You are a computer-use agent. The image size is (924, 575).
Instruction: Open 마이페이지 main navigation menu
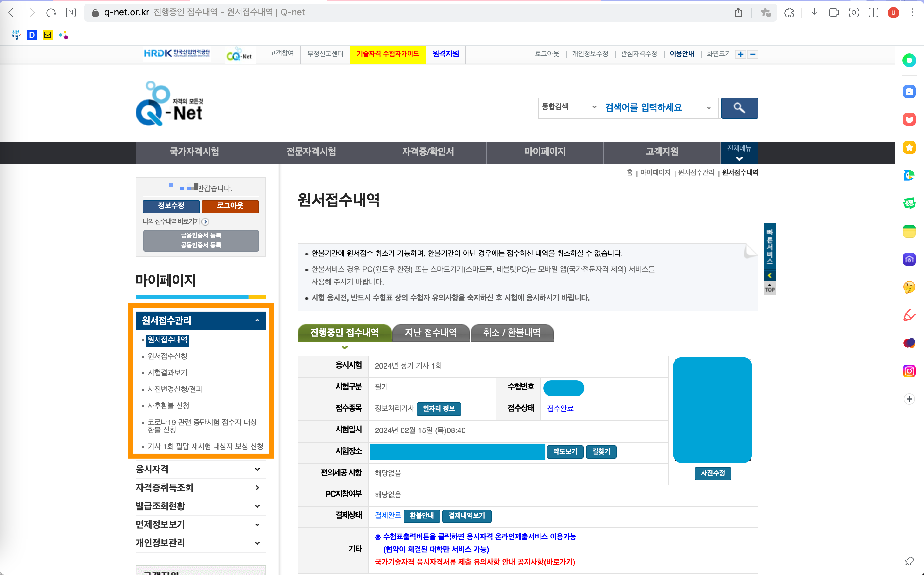pos(545,152)
